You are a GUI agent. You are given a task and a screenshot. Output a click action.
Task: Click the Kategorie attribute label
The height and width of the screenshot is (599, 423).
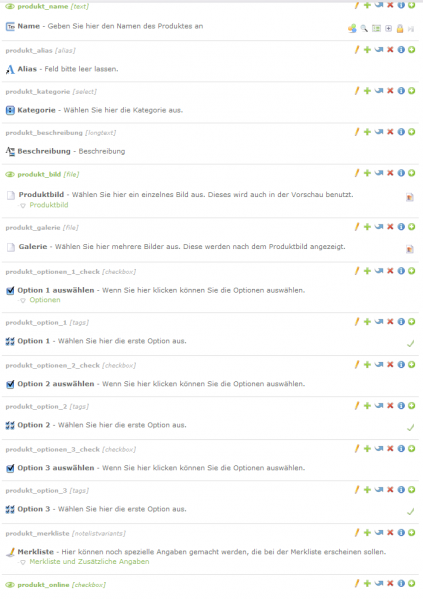click(x=36, y=110)
